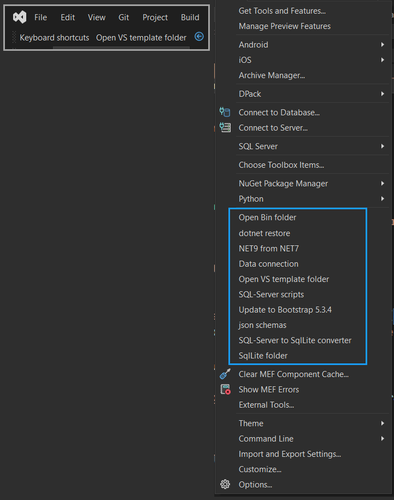The width and height of the screenshot is (394, 500).
Task: Select SQL-Server to SqlLite converter
Action: [295, 340]
